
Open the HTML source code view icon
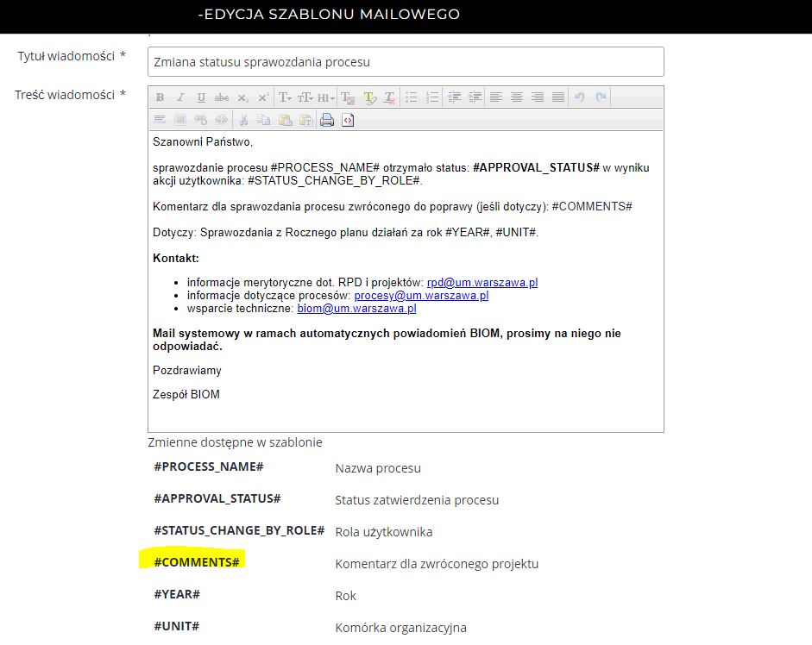pos(348,120)
